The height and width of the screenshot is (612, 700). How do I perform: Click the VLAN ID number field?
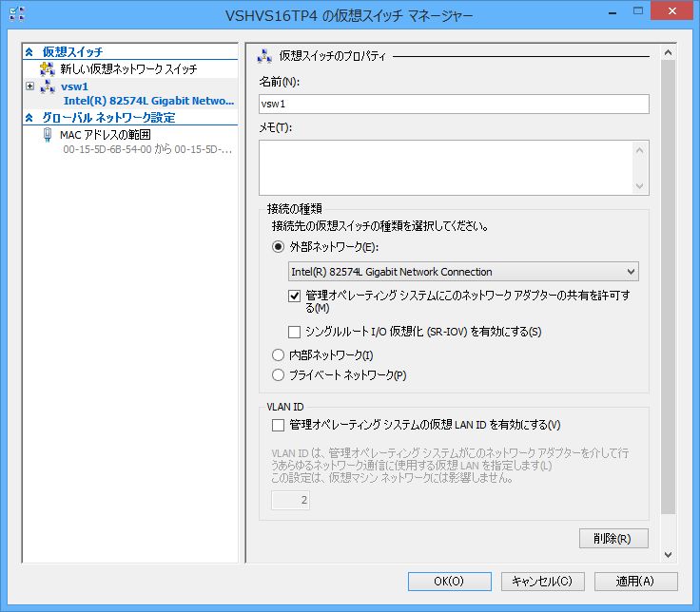point(290,500)
